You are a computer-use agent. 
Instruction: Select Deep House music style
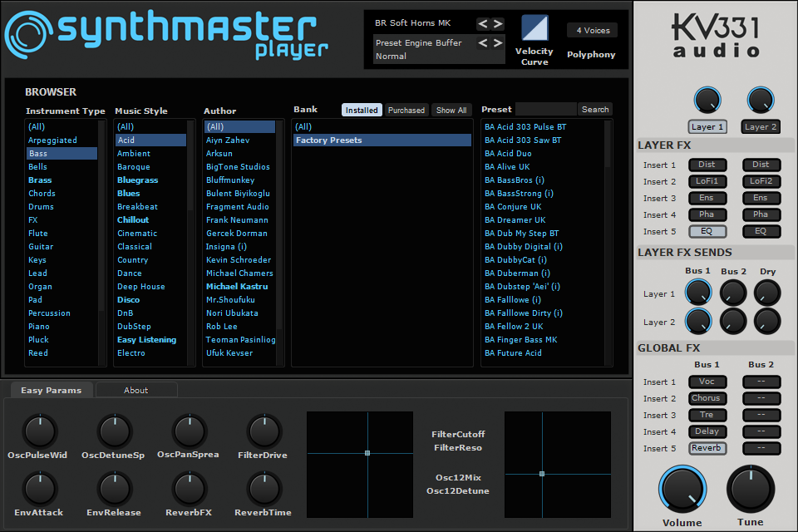point(150,287)
